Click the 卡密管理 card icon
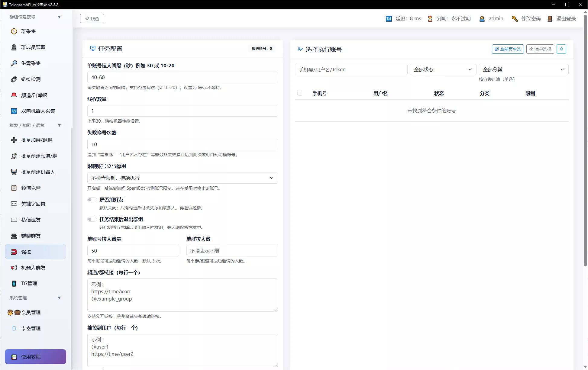Screen dimensions: 588x370 [14, 329]
